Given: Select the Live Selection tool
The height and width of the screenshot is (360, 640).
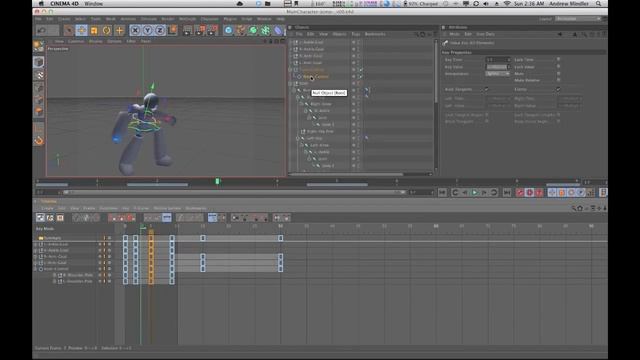Looking at the screenshot, I should [x=69, y=30].
